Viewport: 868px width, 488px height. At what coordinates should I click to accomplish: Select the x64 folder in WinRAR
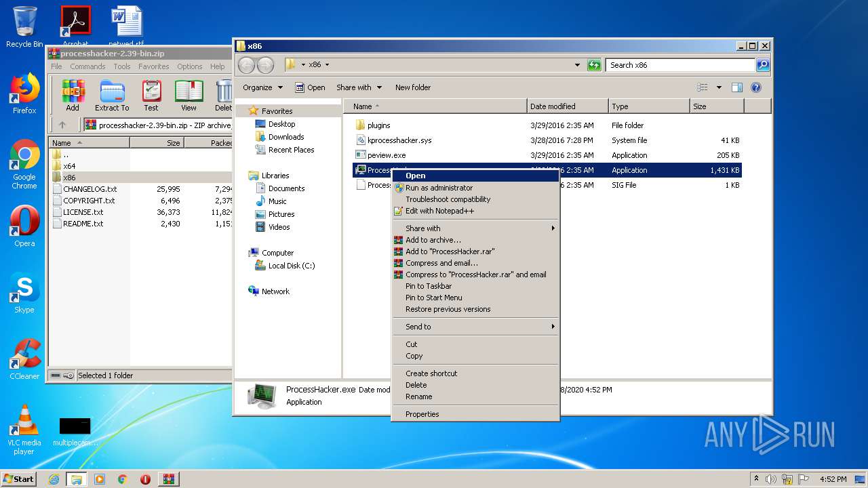[x=64, y=166]
